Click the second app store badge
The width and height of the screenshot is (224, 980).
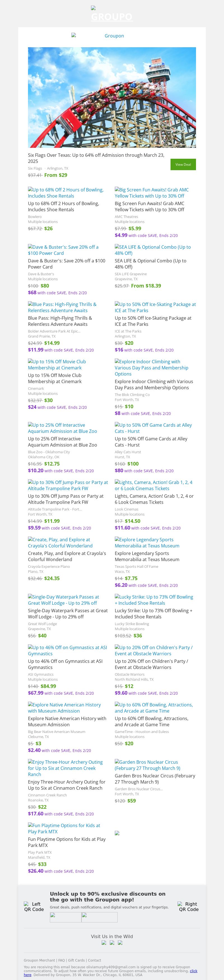[x=99, y=917]
